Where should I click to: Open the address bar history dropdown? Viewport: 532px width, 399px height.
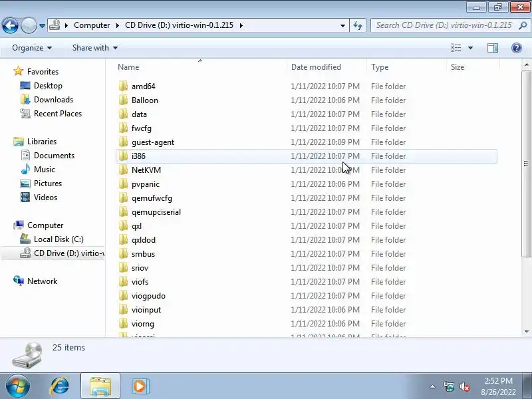[342, 25]
